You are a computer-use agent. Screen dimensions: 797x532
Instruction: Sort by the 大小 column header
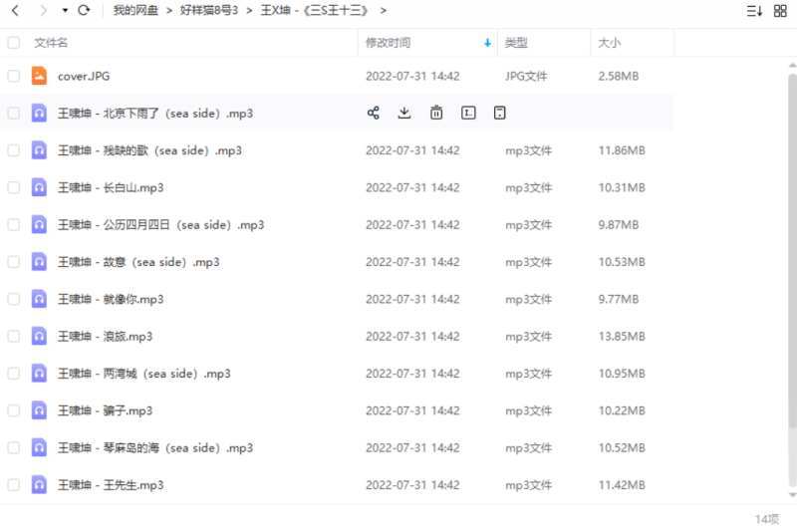pyautogui.click(x=609, y=43)
